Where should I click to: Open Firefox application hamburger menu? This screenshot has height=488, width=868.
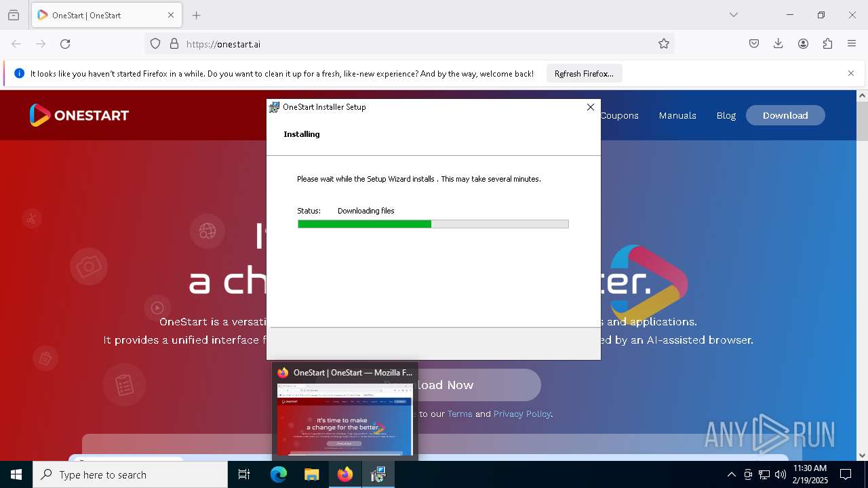852,44
